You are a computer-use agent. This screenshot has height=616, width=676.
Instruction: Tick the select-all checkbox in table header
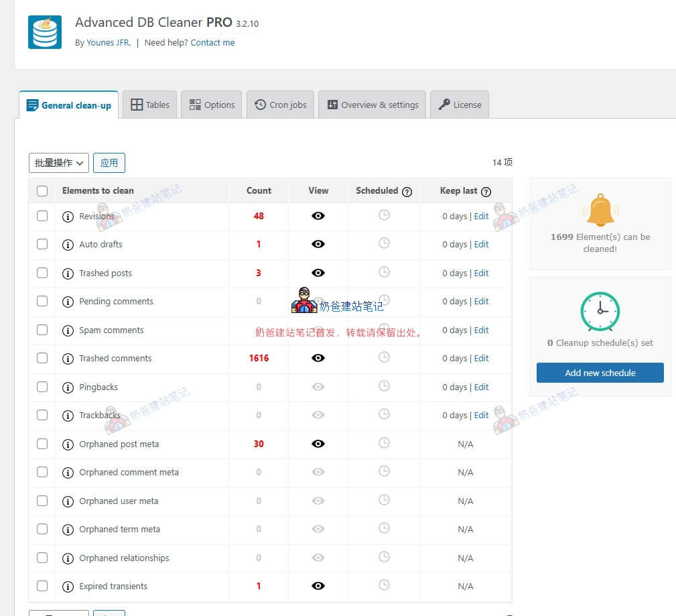click(x=42, y=191)
